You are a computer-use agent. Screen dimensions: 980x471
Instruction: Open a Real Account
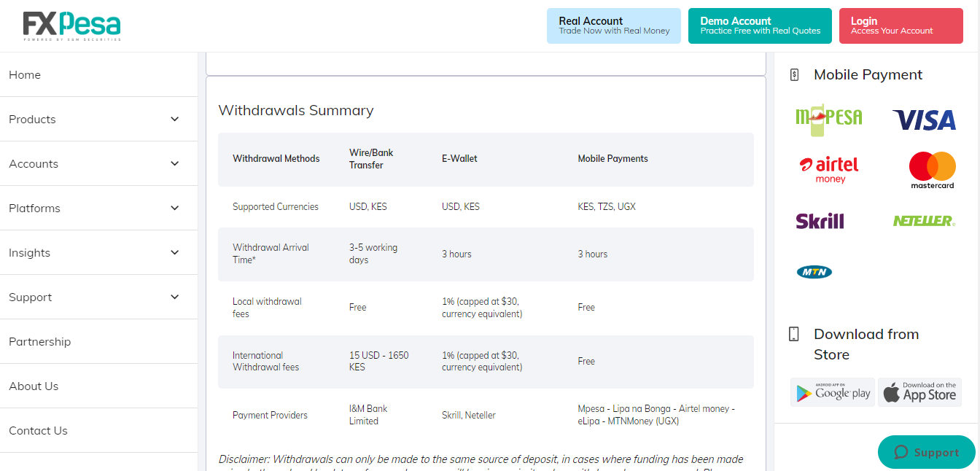click(x=614, y=26)
